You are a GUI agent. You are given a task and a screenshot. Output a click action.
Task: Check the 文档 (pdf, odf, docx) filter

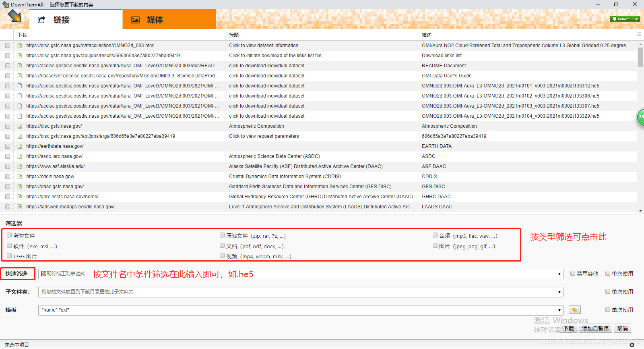[222, 245]
